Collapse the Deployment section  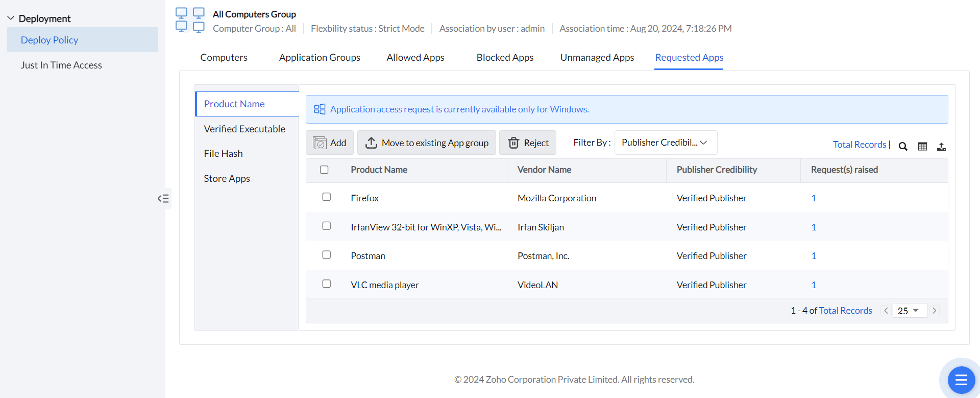[x=11, y=18]
